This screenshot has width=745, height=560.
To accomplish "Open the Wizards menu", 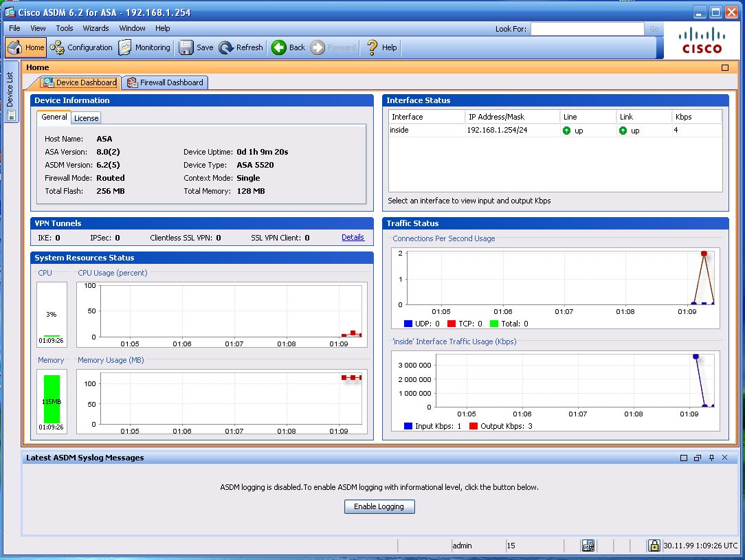I will [96, 28].
